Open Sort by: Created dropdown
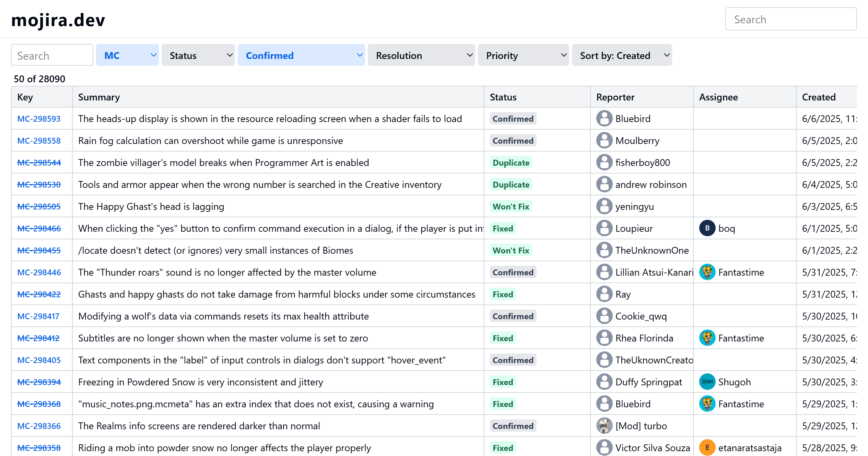Screen dimensions: 868x456 (x=621, y=55)
